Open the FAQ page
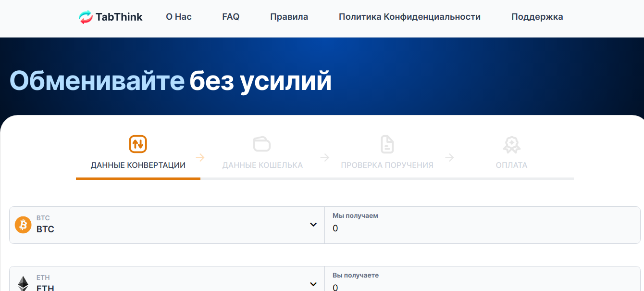The image size is (644, 291). tap(231, 17)
